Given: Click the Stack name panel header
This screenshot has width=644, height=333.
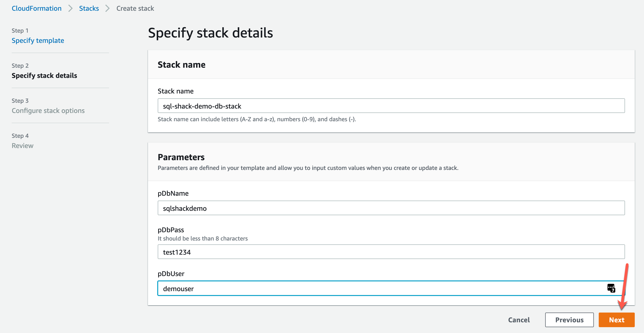Looking at the screenshot, I should [182, 65].
